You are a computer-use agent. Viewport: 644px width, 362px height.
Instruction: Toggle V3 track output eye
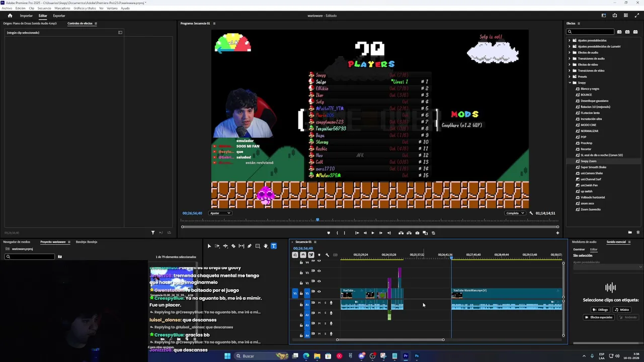coord(319,271)
